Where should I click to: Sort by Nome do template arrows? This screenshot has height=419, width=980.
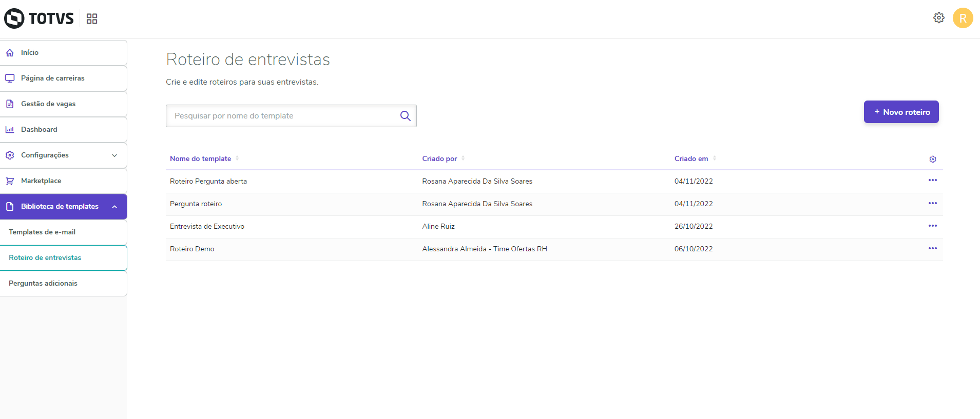click(x=237, y=158)
